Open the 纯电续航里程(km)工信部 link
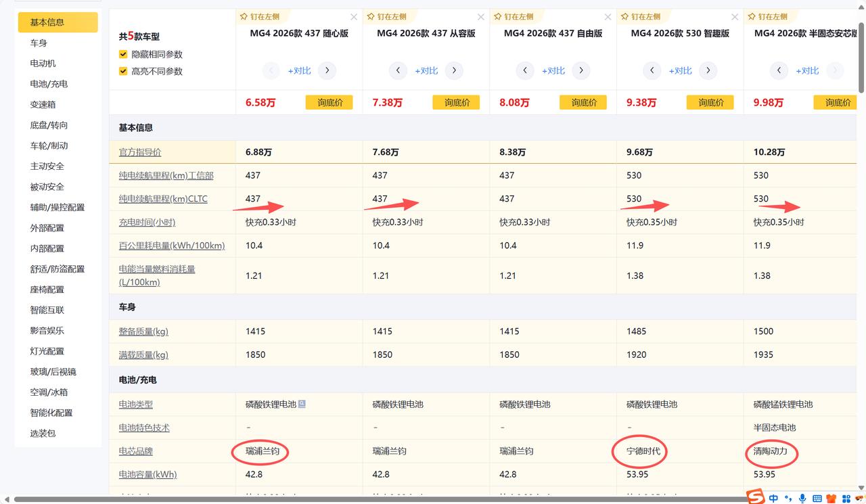Screen dimensions: 866x504 point(166,175)
